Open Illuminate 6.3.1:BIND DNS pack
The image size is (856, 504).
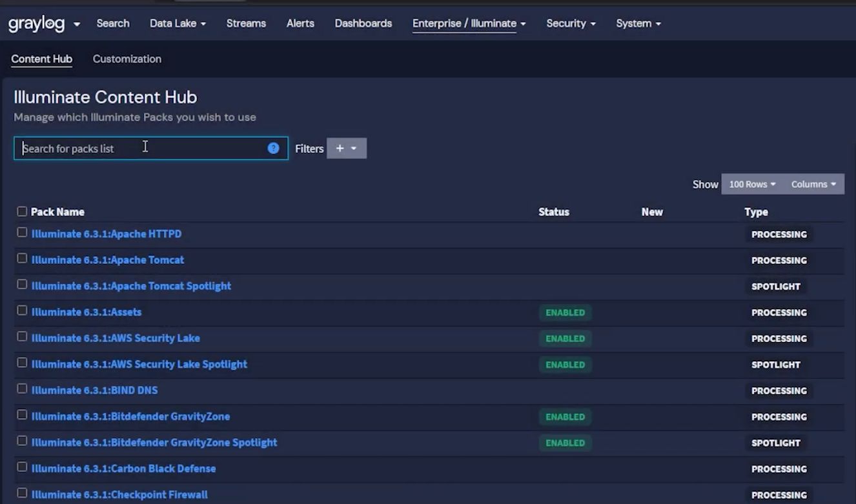[x=94, y=390]
